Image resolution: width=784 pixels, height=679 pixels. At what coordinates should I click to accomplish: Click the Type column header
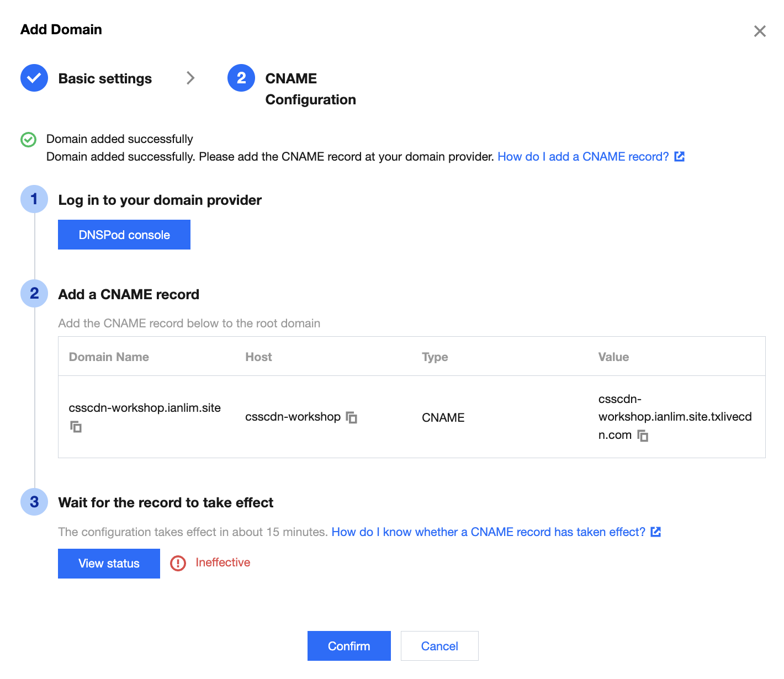click(435, 357)
